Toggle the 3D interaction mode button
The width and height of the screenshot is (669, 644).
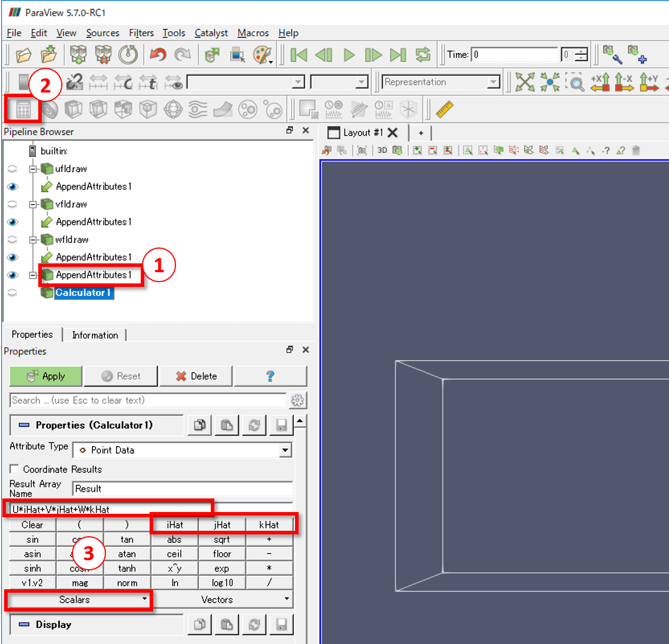(x=382, y=150)
